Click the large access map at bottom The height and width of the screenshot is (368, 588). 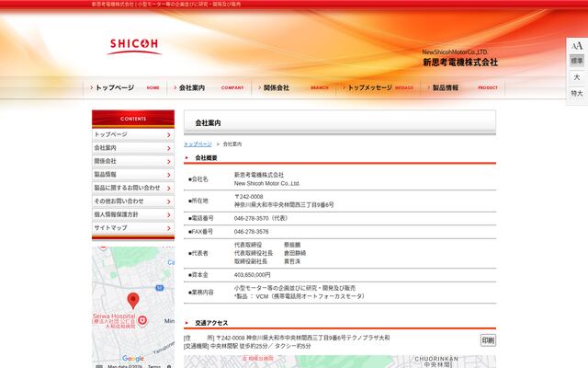[x=340, y=362]
